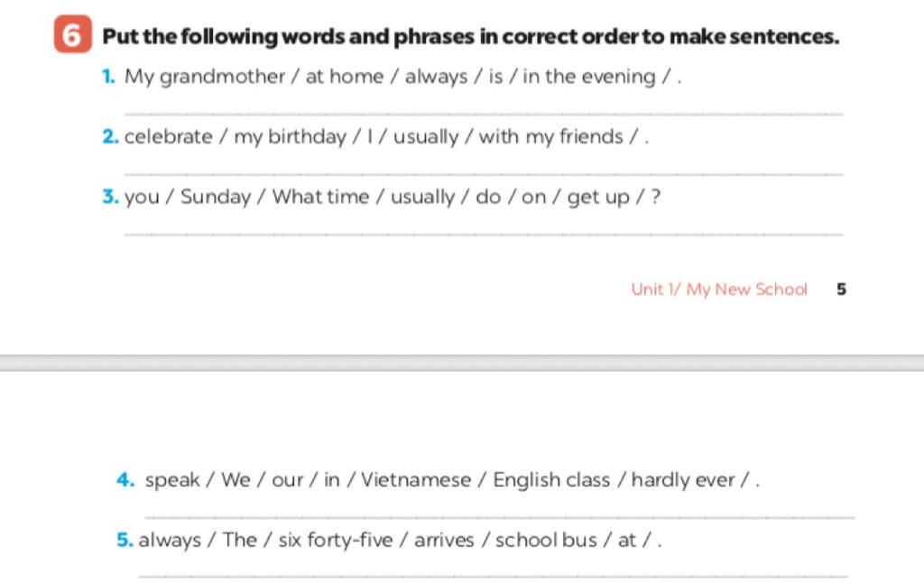The height and width of the screenshot is (584, 924).
Task: Click the answer line under sentence 2
Action: click(x=483, y=174)
